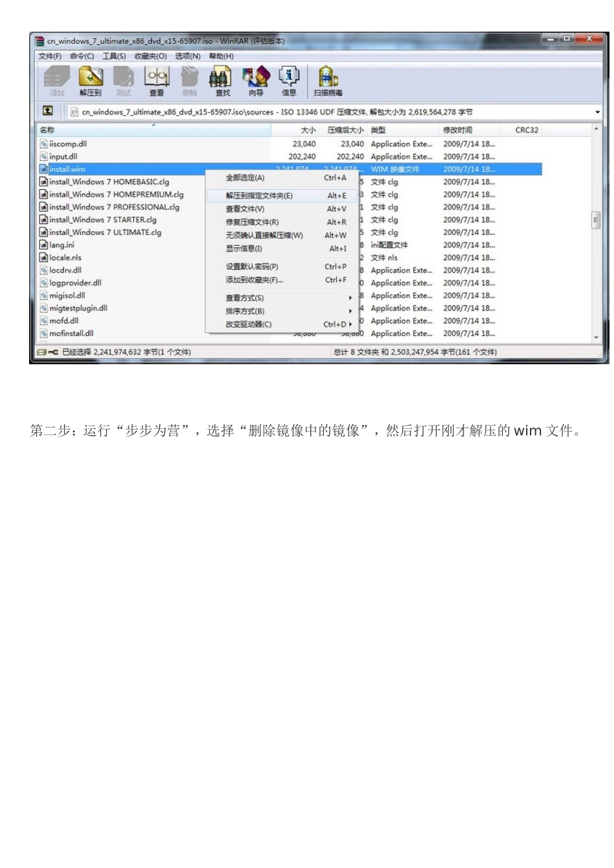Click the Virus Scan (扫描病毒) icon
The height and width of the screenshot is (868, 614).
click(x=328, y=81)
